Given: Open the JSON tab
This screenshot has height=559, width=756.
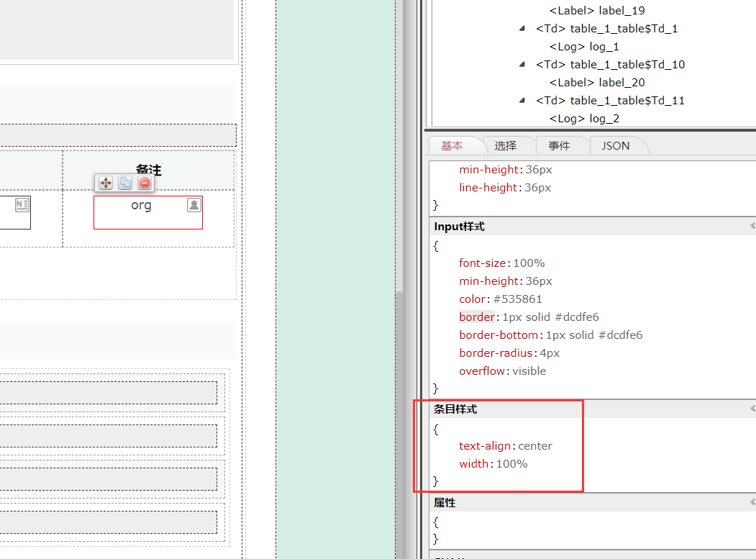Looking at the screenshot, I should pos(615,145).
